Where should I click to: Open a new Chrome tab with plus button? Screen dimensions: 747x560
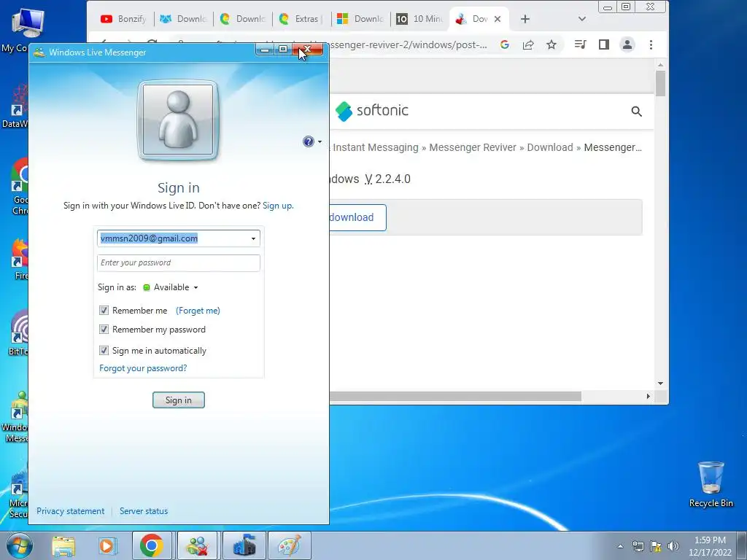tap(525, 19)
